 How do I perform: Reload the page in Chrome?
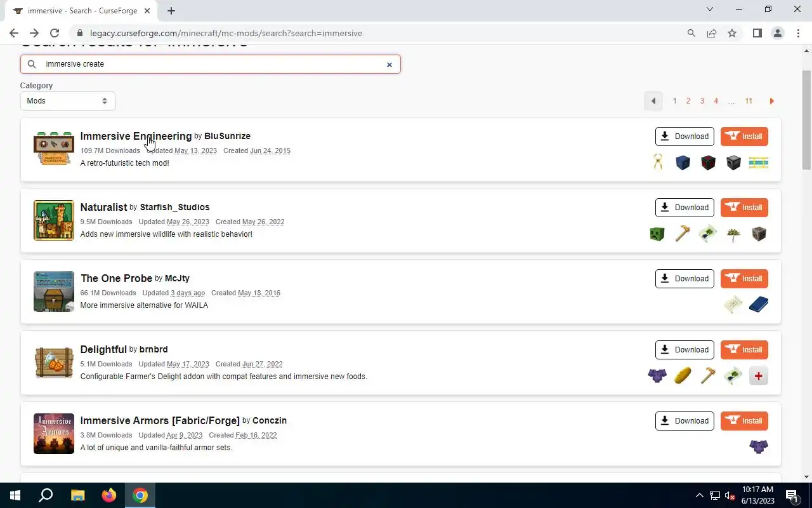[x=55, y=33]
